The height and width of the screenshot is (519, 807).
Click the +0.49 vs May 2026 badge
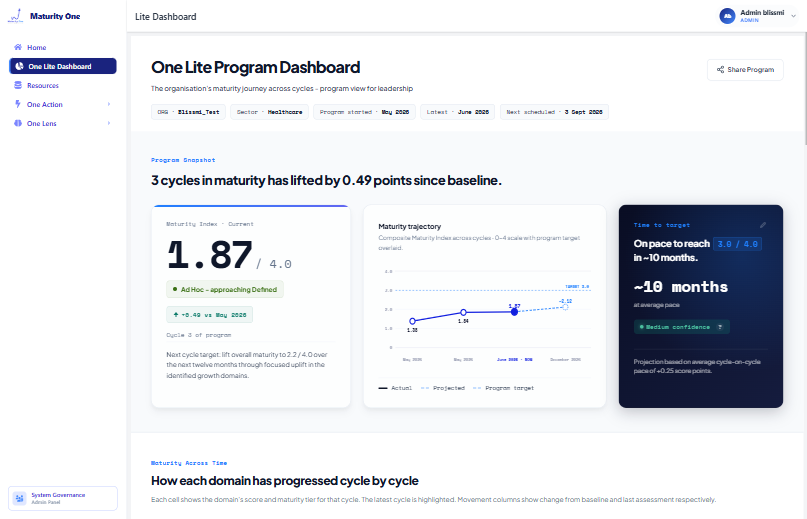[209, 315]
